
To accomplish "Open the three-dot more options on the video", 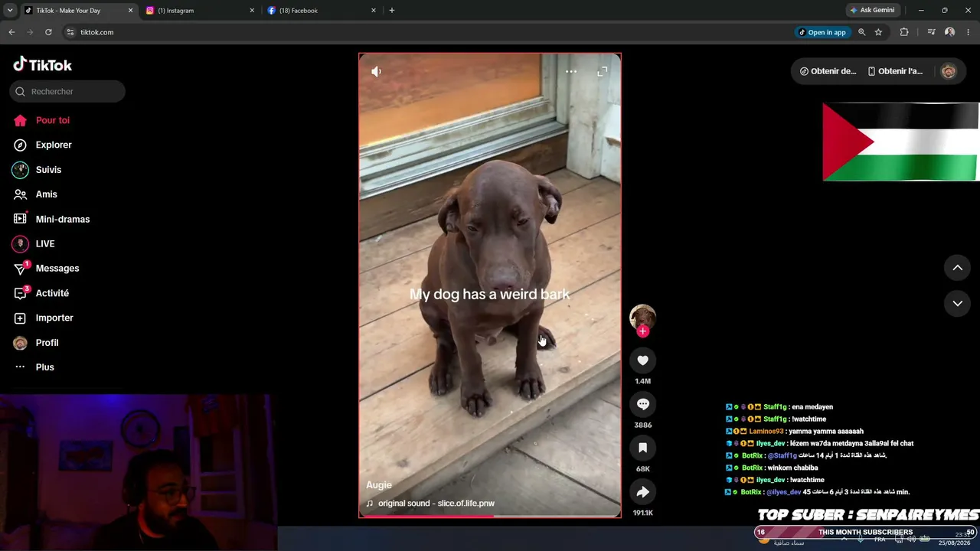I will point(571,71).
